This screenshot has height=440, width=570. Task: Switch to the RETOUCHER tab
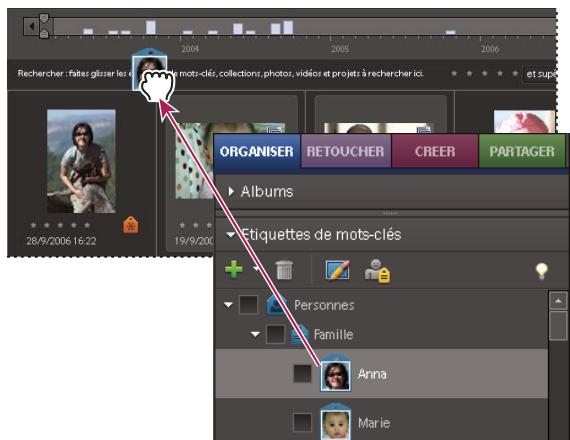click(345, 151)
